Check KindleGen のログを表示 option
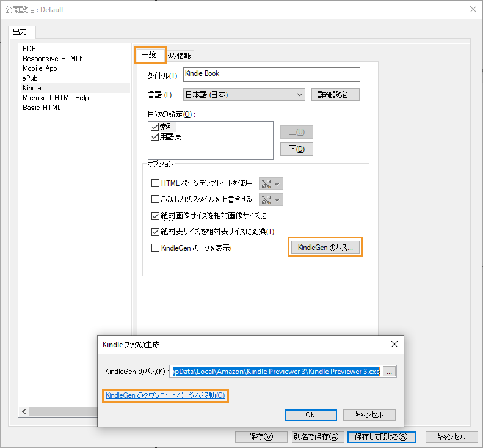The image size is (483, 448). pos(155,248)
